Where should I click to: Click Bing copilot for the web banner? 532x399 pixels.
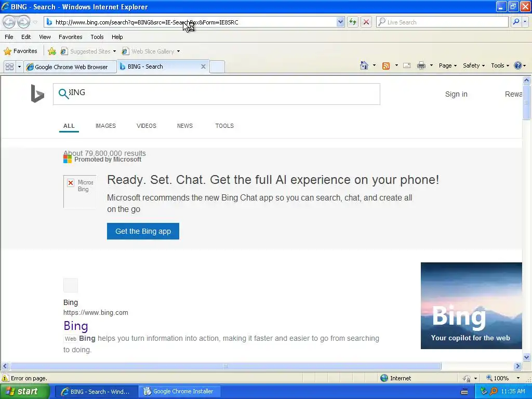coord(471,305)
